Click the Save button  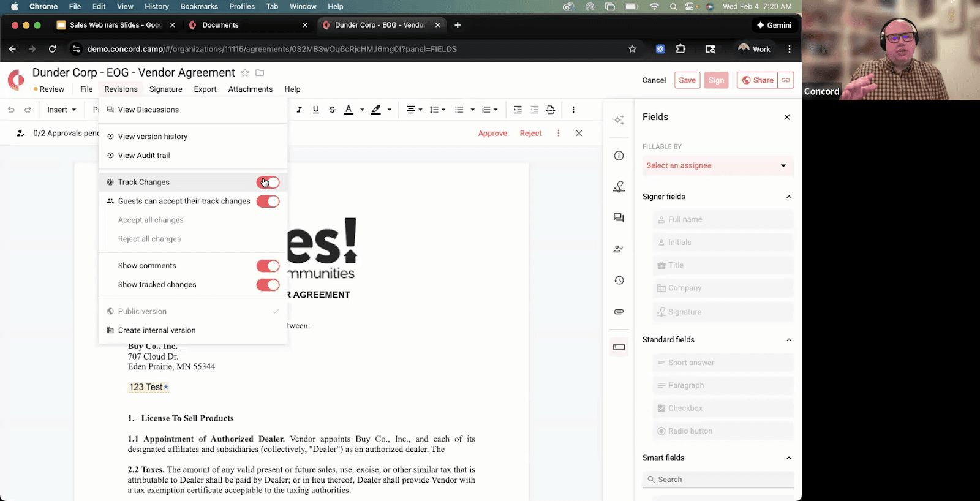point(687,80)
